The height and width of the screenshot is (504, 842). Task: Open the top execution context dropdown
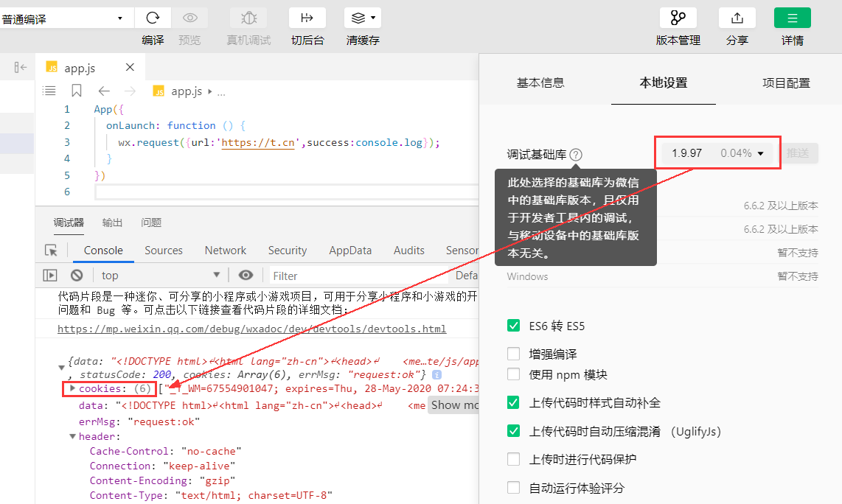click(x=160, y=276)
